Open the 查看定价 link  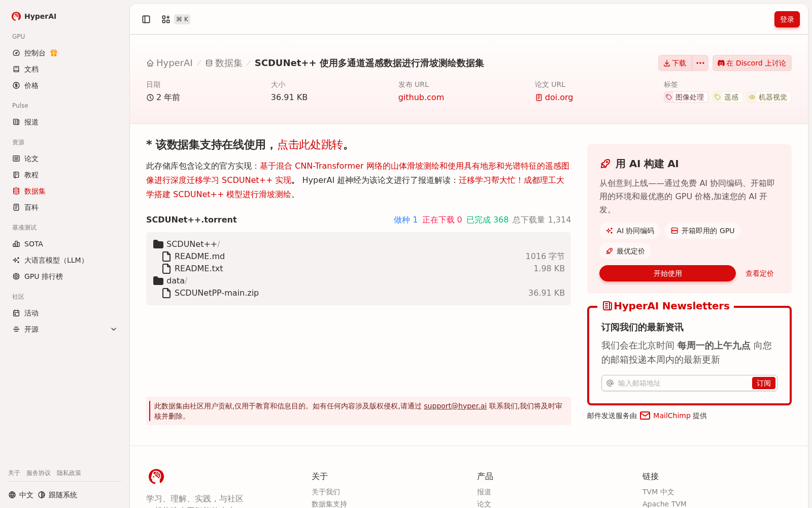click(759, 273)
